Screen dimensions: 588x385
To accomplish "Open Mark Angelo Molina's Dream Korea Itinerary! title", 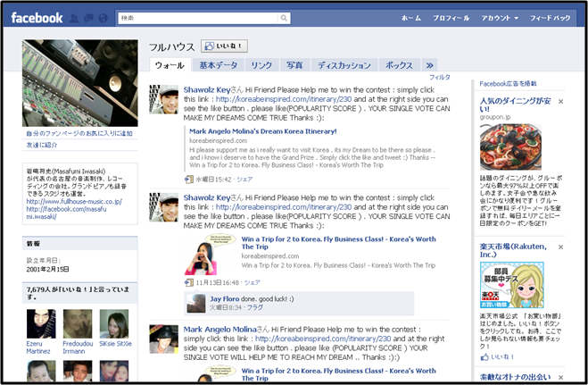I will (263, 131).
